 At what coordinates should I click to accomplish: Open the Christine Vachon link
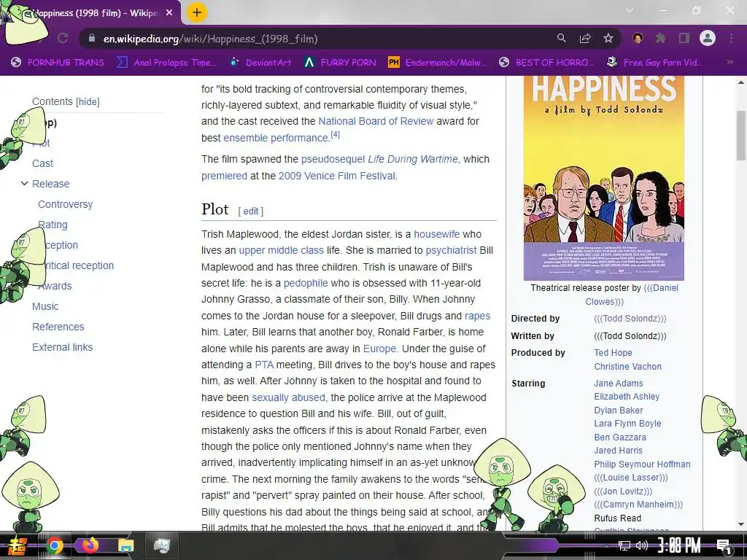(627, 367)
